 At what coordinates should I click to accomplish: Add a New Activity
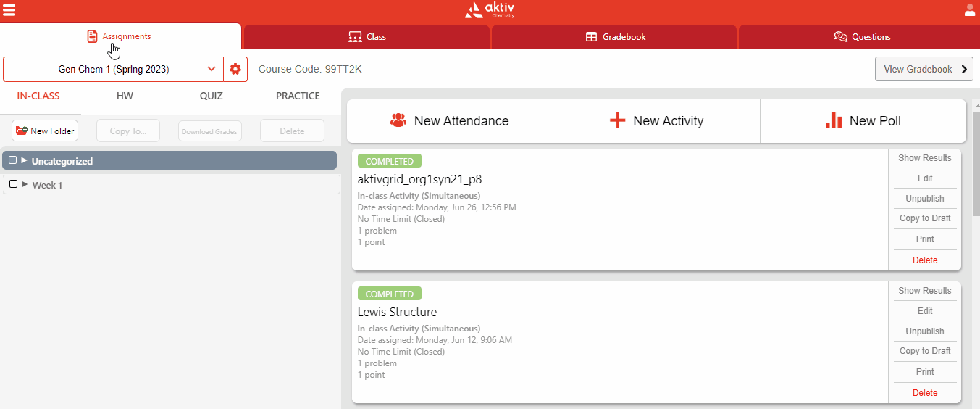pos(656,121)
